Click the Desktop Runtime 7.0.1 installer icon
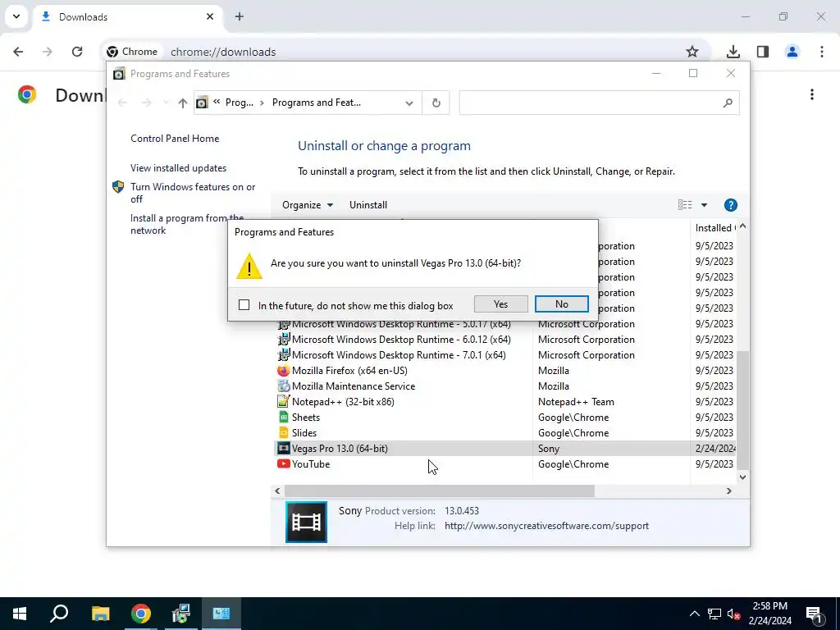 click(x=283, y=355)
